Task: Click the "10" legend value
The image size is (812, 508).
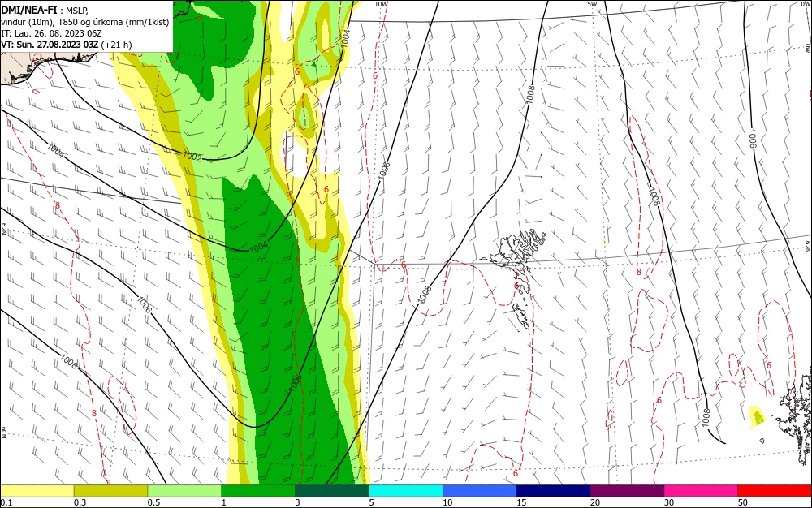Action: (447, 502)
